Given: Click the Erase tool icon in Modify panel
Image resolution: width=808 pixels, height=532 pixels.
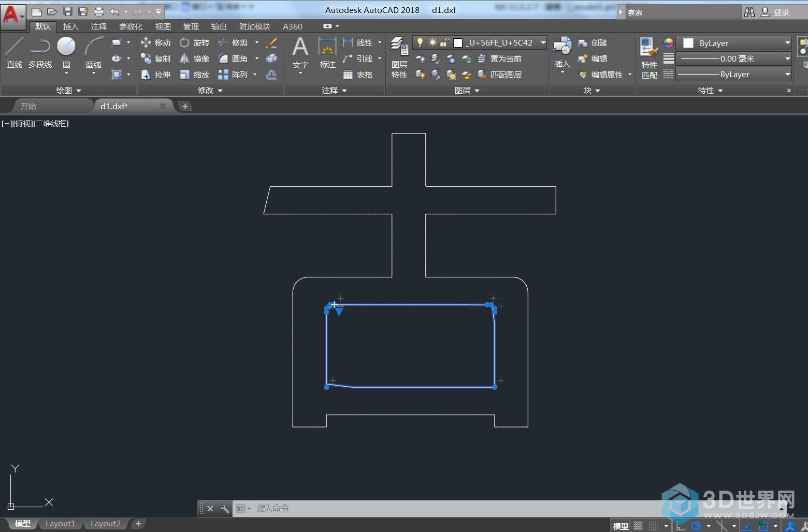Looking at the screenshot, I should 271,42.
